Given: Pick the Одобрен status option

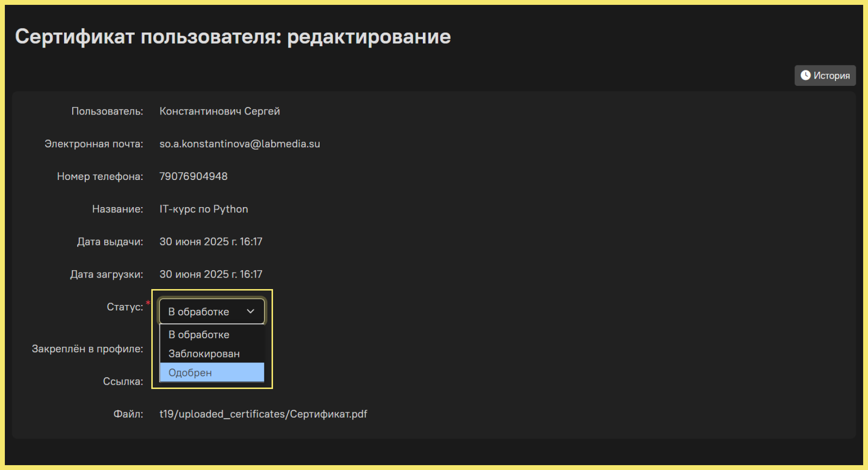Looking at the screenshot, I should click(x=212, y=373).
